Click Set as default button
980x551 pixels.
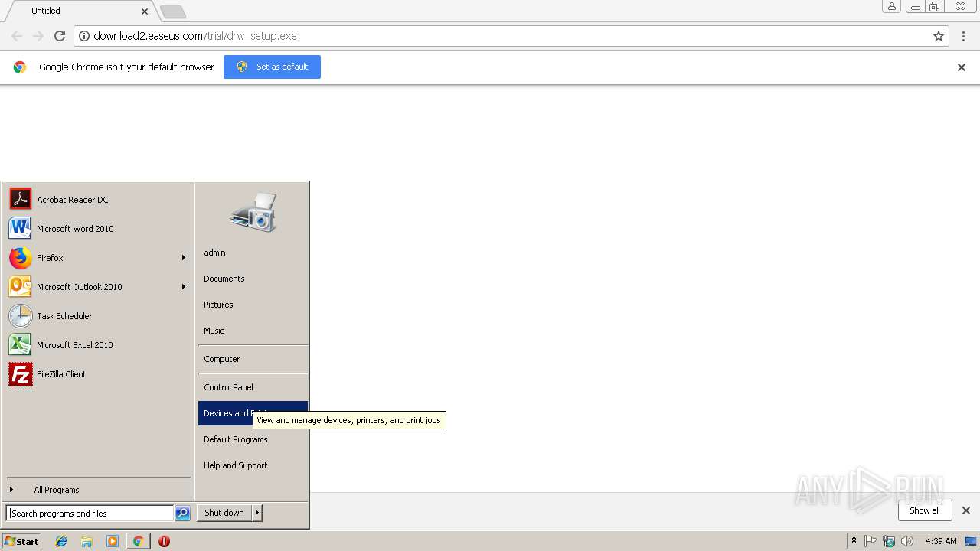[272, 67]
